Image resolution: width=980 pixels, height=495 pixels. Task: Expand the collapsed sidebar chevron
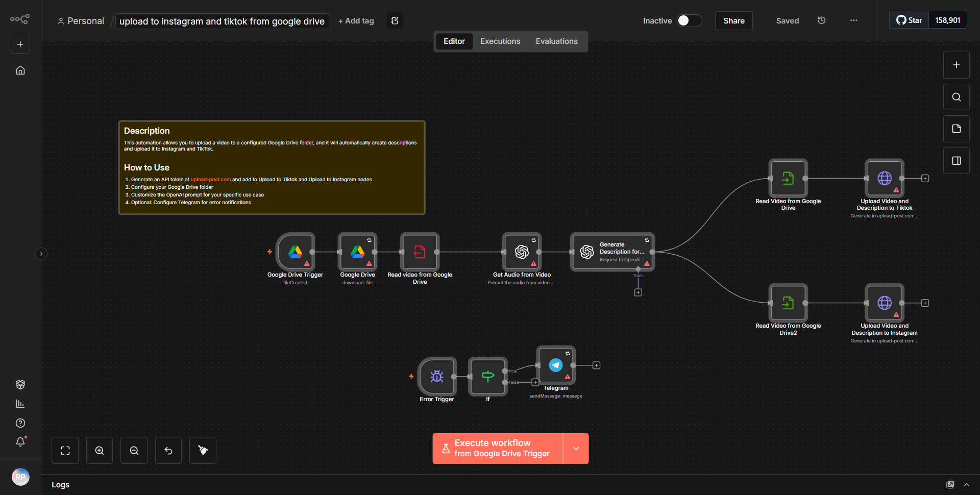click(x=41, y=254)
